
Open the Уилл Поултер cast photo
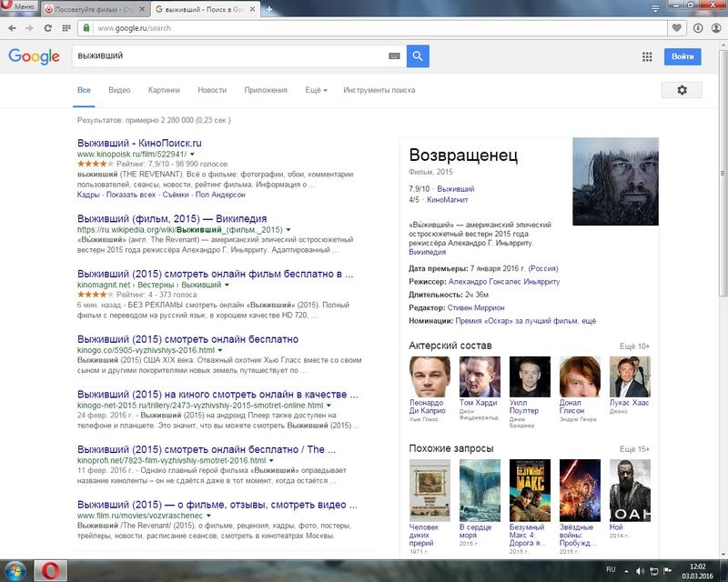click(530, 376)
